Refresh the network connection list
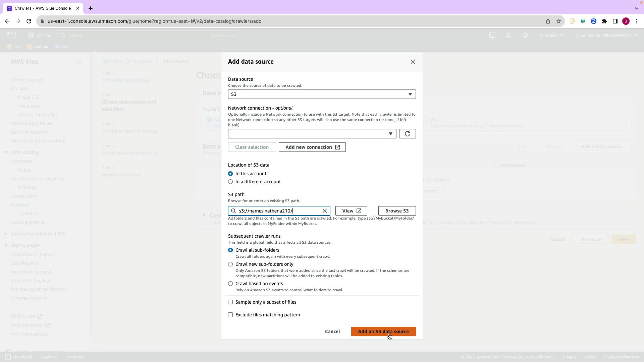Viewport: 644px width, 362px height. point(407,134)
